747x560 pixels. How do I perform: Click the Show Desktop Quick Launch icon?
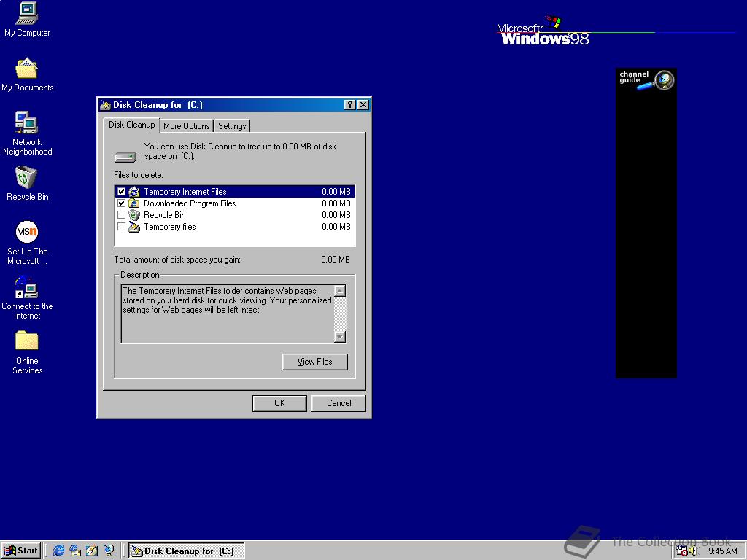92,551
